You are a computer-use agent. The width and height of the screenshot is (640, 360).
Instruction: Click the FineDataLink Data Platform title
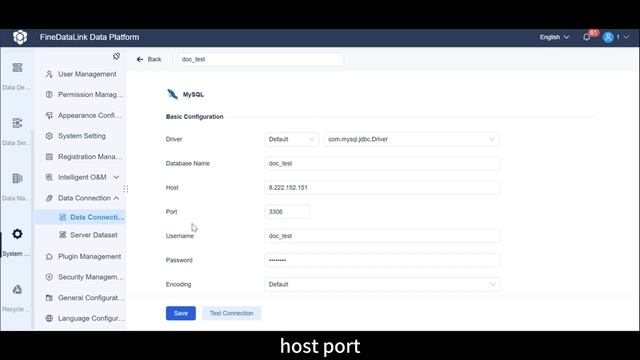[89, 37]
